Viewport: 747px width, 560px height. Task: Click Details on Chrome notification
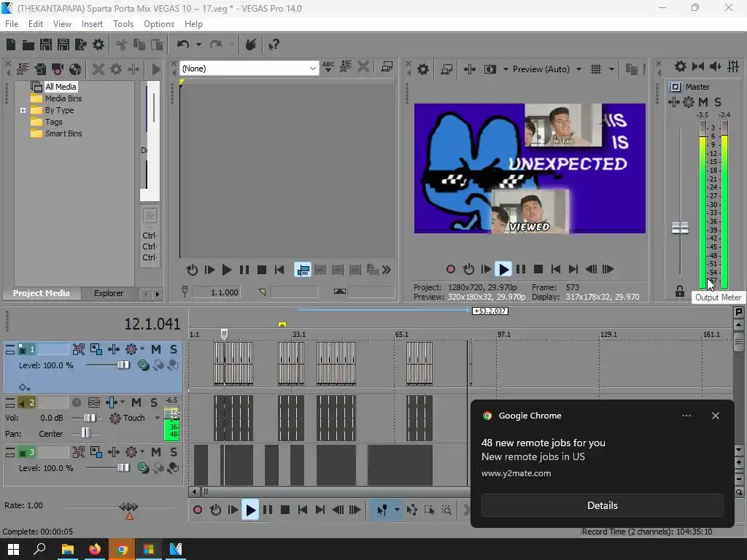point(602,506)
